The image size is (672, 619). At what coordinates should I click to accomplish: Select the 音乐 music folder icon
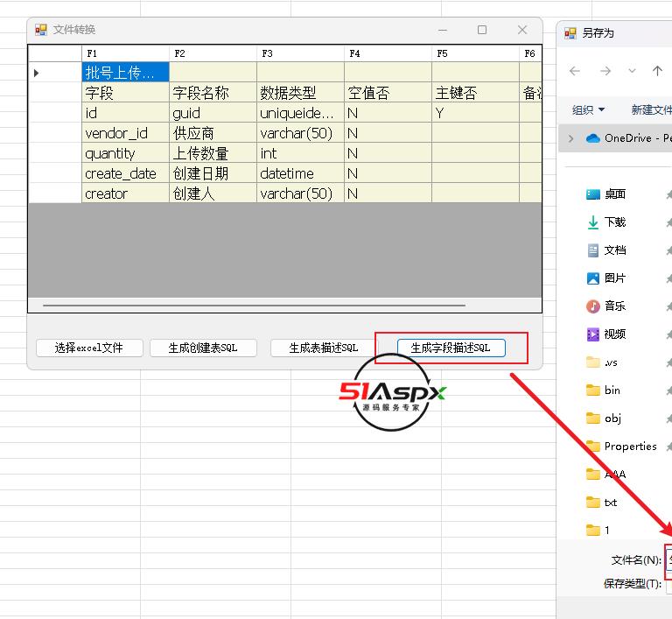tap(593, 306)
